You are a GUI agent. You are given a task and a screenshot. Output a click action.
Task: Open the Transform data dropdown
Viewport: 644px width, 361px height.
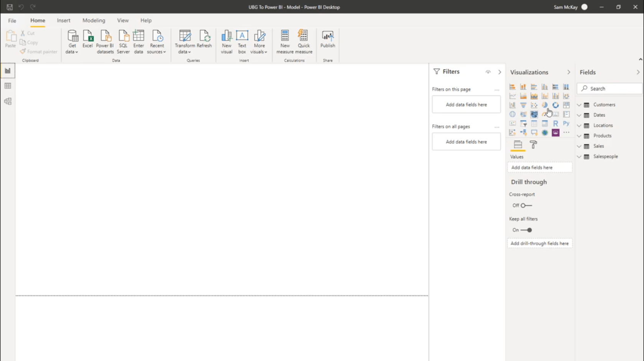pyautogui.click(x=185, y=42)
